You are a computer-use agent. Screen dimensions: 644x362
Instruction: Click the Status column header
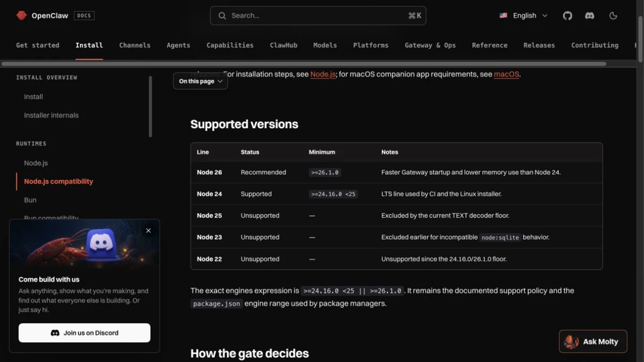pos(250,152)
